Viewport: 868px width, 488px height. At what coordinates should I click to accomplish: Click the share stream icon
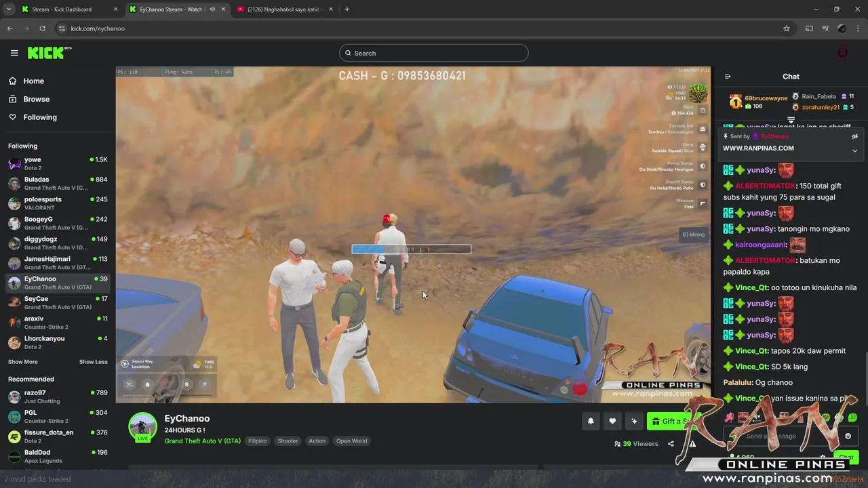click(671, 444)
